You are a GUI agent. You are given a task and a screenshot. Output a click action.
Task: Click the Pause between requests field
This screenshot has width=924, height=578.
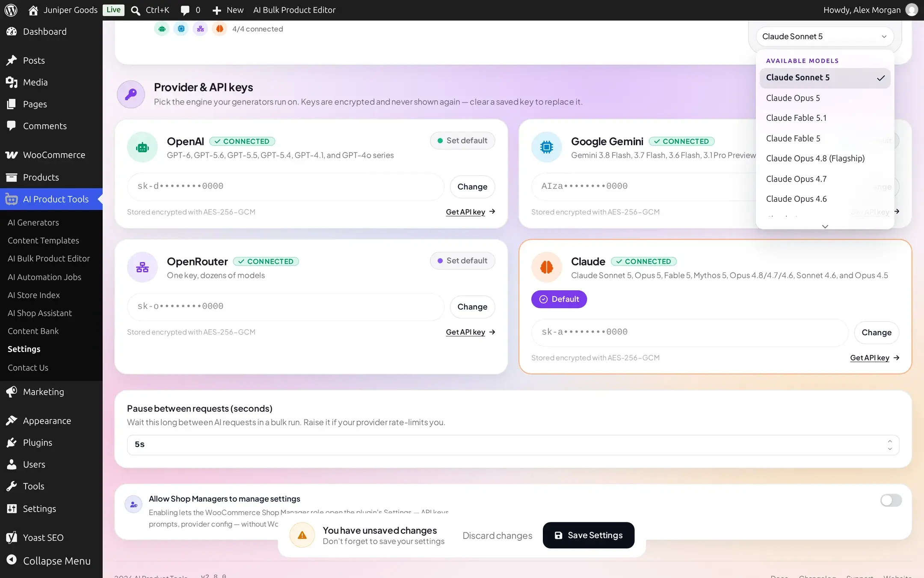click(513, 445)
